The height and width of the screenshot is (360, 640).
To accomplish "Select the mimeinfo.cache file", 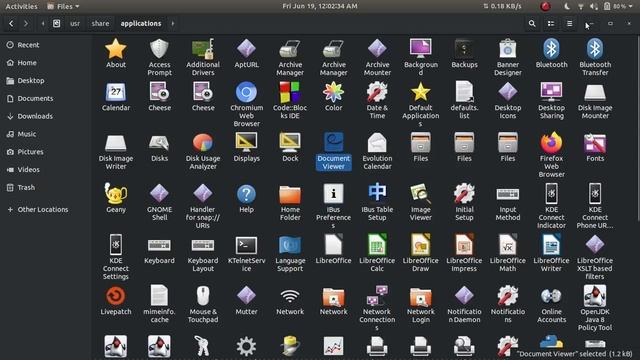I will (159, 296).
